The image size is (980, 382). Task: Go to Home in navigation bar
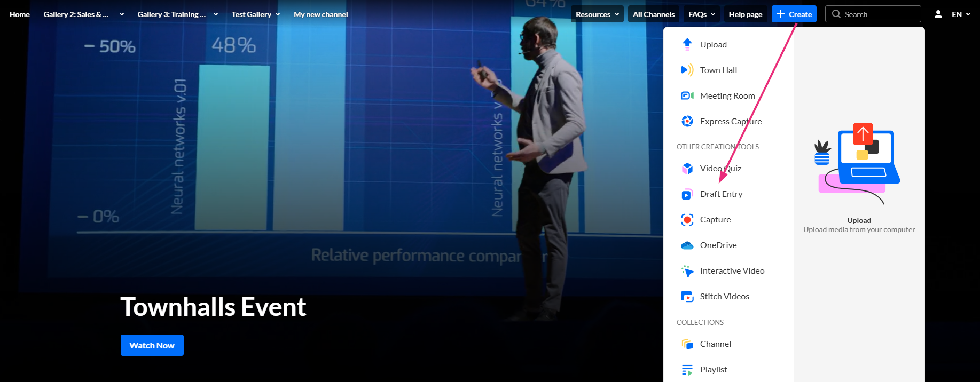coord(20,14)
